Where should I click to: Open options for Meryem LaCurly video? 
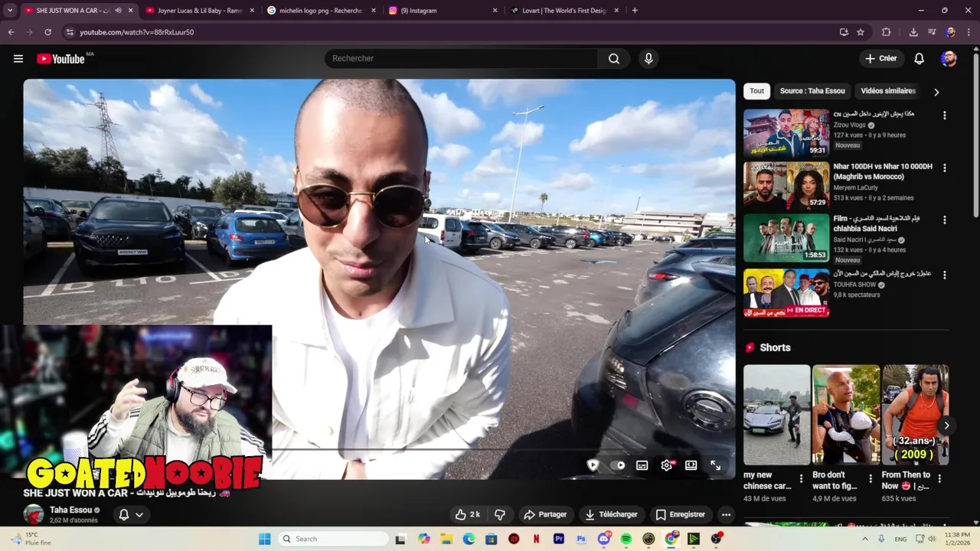(944, 168)
